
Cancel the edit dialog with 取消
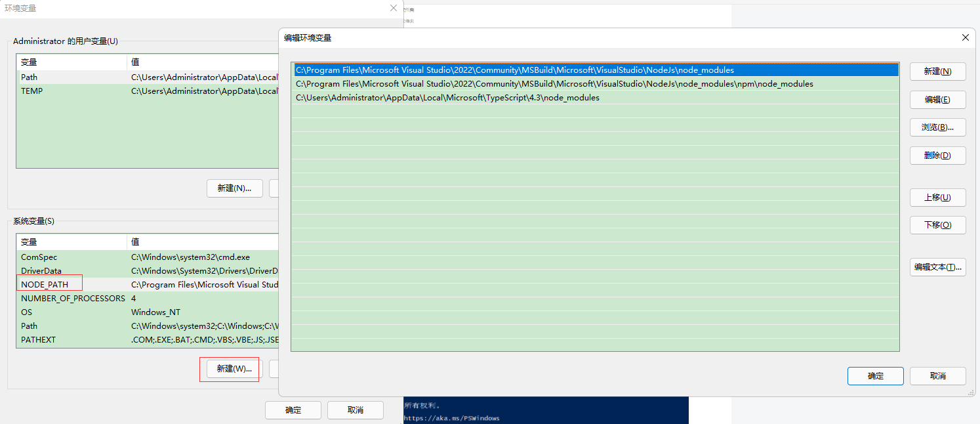coord(937,376)
